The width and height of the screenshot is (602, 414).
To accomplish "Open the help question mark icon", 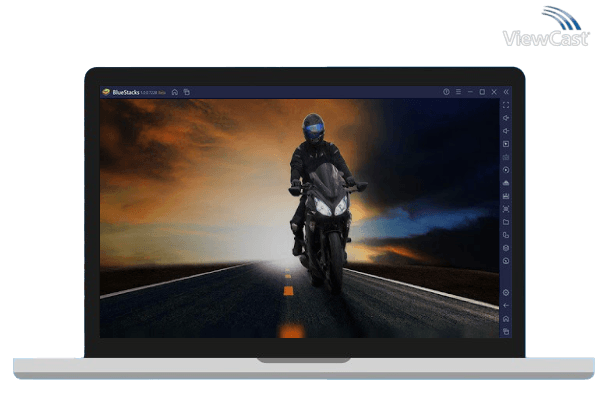I will [446, 92].
